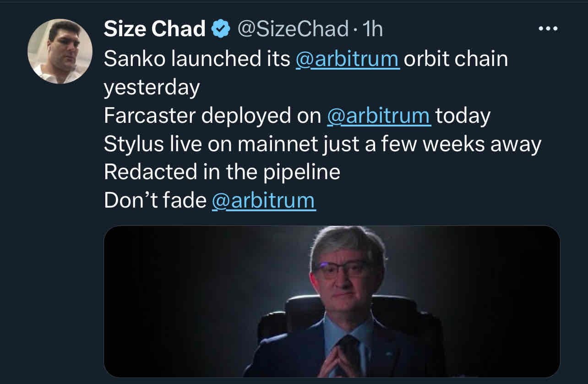Click the "1h" tweet timestamp

[x=372, y=29]
